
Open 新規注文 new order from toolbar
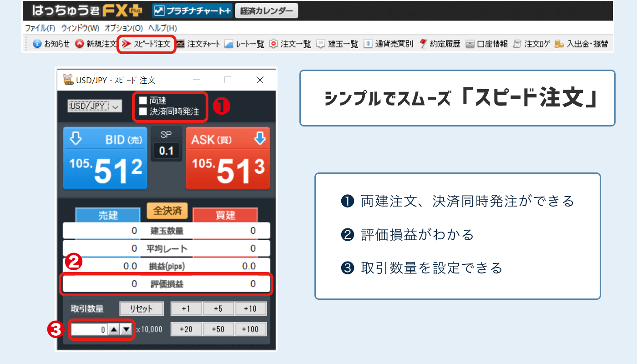[x=96, y=44]
